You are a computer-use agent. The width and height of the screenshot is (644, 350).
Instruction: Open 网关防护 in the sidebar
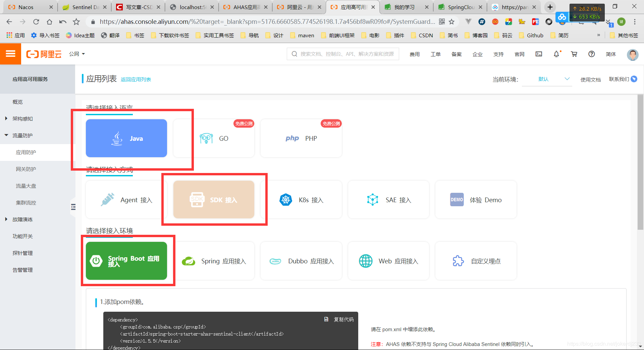26,169
